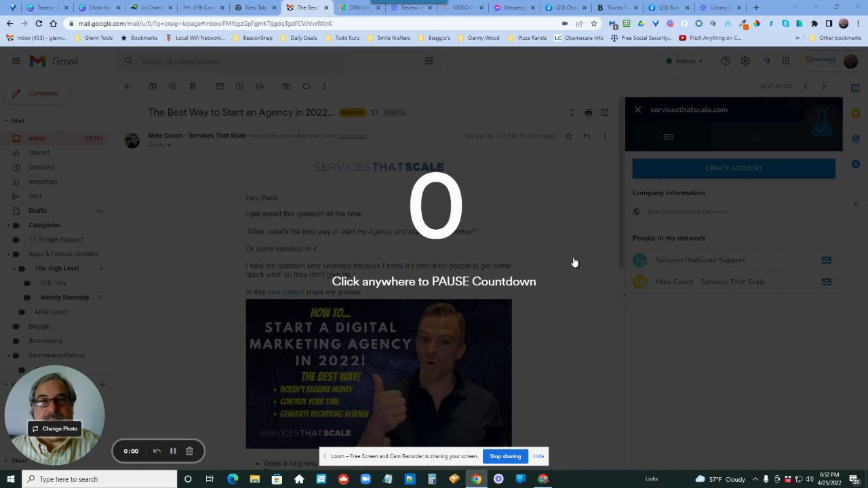This screenshot has height=488, width=868.
Task: Star the Mike Cooch message
Action: tap(568, 136)
